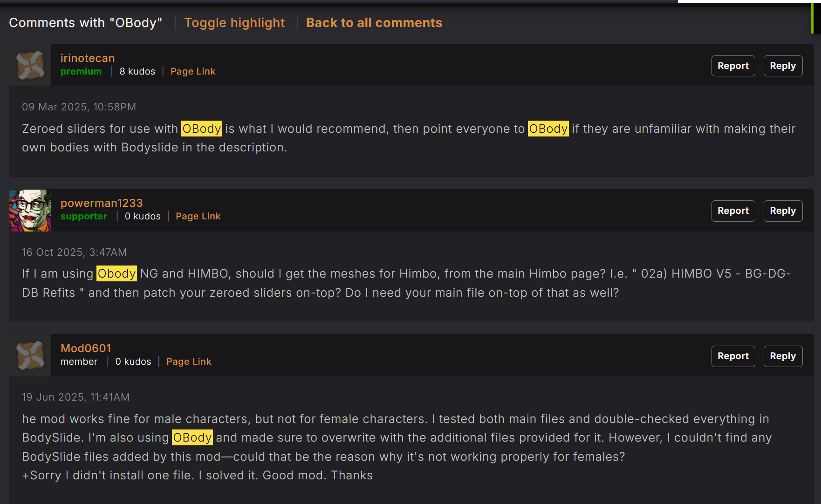The width and height of the screenshot is (821, 504).
Task: Click the green scrollbar indicator at top right
Action: (x=812, y=18)
